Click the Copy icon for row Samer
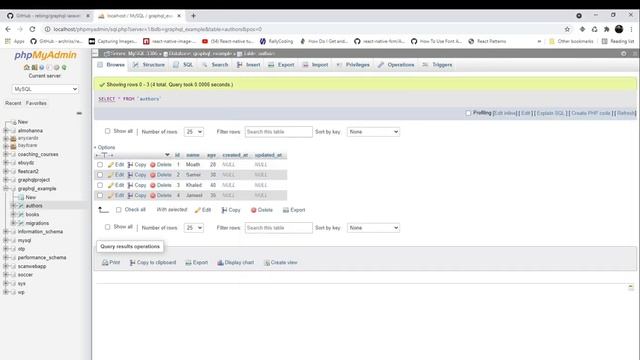Viewport: 640px width, 360px height. 130,175
